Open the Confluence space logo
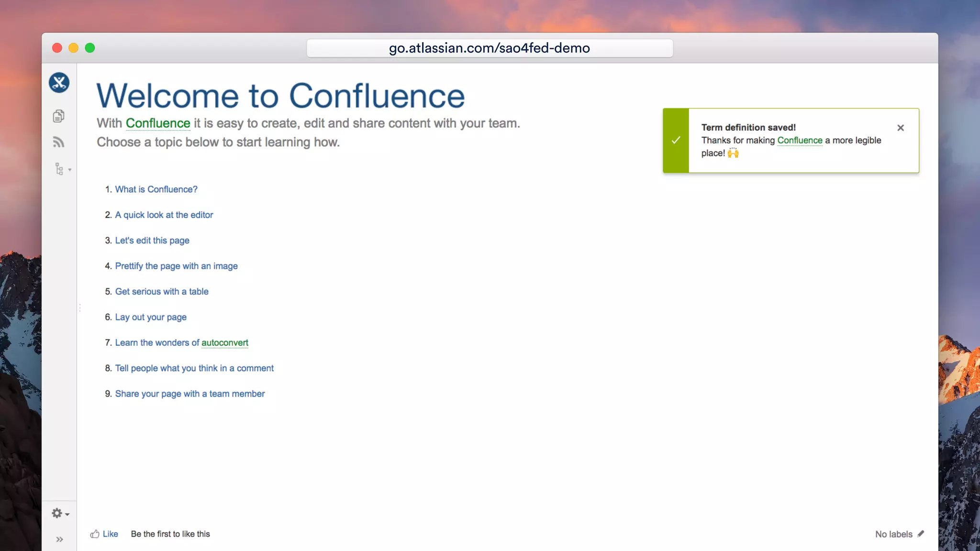 [59, 83]
